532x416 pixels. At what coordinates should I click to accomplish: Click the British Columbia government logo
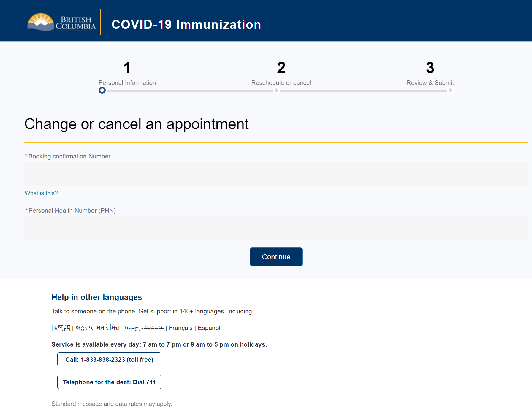click(61, 22)
